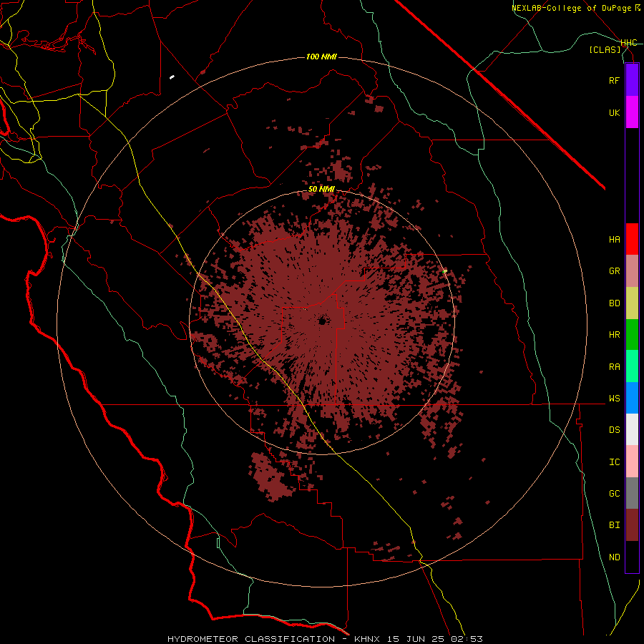The height and width of the screenshot is (644, 644).
Task: Select the WS blue legend swatch
Action: [x=632, y=398]
